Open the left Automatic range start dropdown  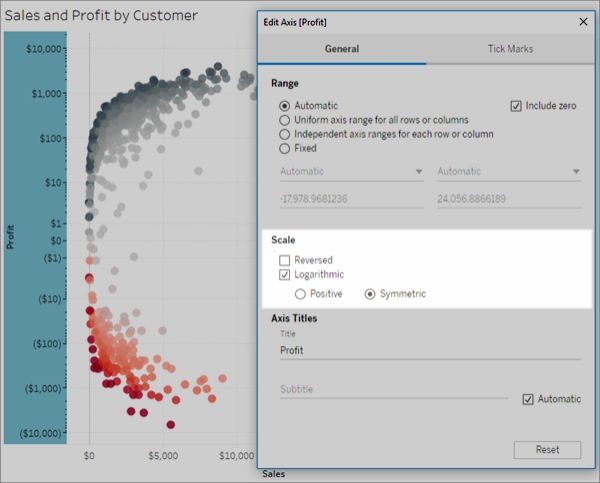pyautogui.click(x=351, y=172)
